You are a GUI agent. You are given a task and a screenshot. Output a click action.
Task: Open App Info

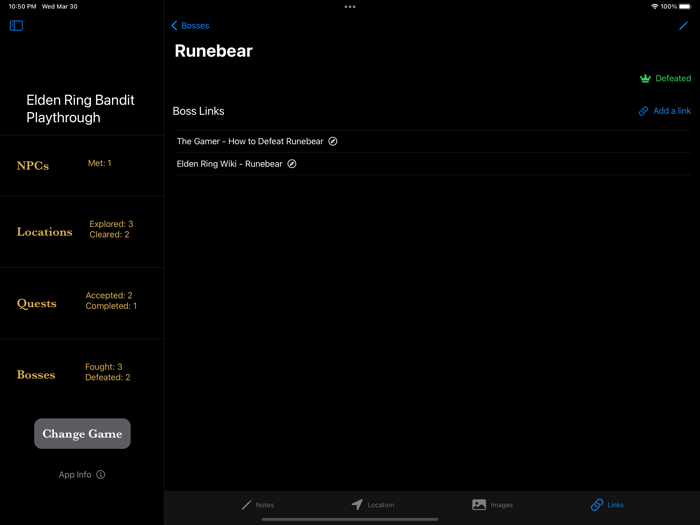[82, 475]
